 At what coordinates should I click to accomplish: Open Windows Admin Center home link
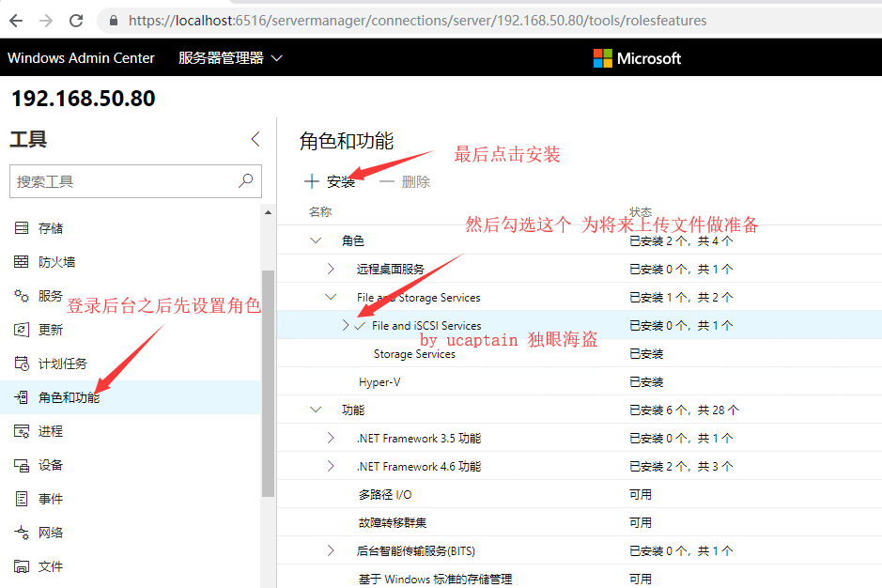tap(81, 58)
